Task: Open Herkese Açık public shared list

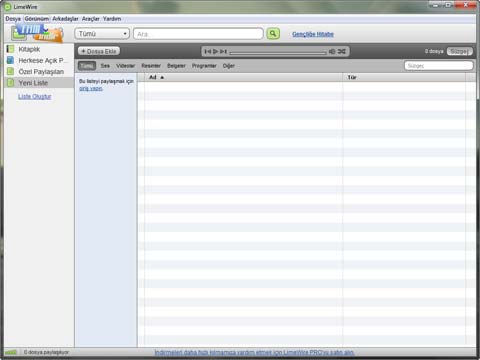Action: pos(39,60)
